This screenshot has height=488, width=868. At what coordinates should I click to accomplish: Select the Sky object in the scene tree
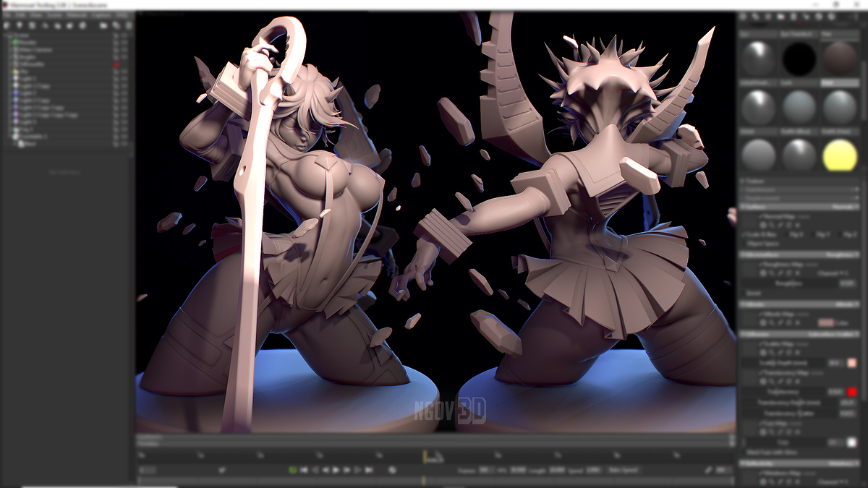pyautogui.click(x=25, y=72)
